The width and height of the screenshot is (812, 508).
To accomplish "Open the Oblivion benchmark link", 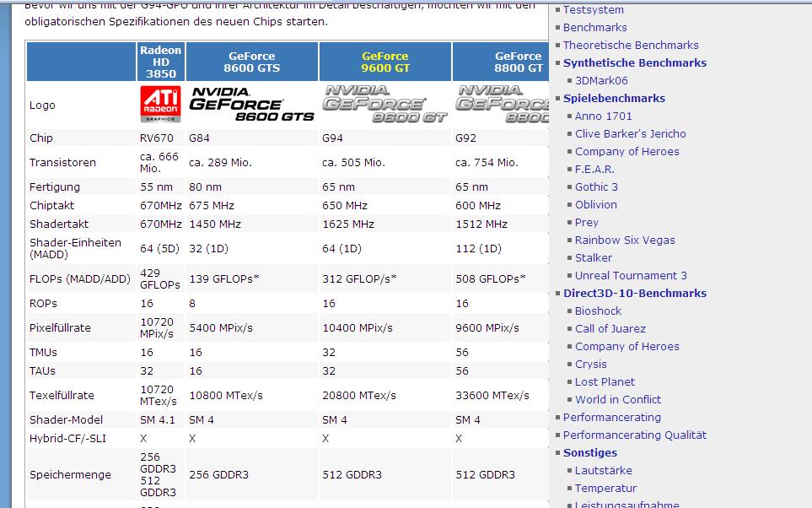I will pos(595,204).
